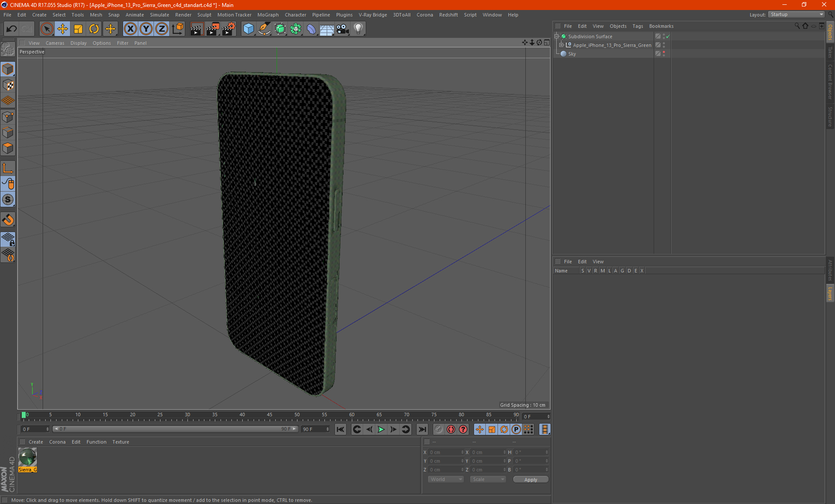
Task: Add a Floor environment object
Action: (327, 29)
